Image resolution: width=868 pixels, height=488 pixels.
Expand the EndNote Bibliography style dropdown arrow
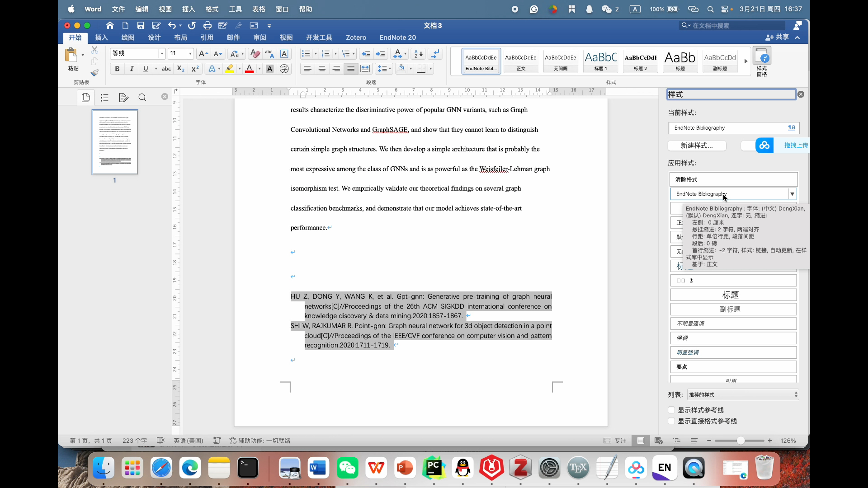tap(792, 194)
